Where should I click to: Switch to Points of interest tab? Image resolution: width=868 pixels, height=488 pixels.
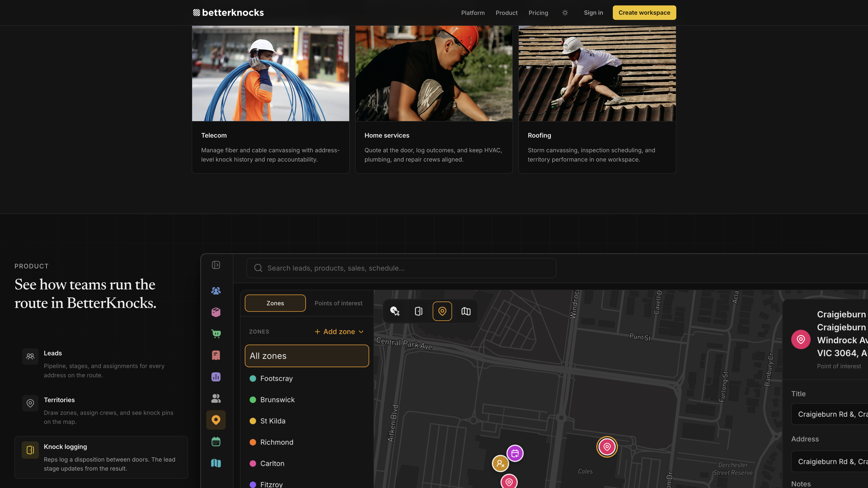click(x=338, y=303)
